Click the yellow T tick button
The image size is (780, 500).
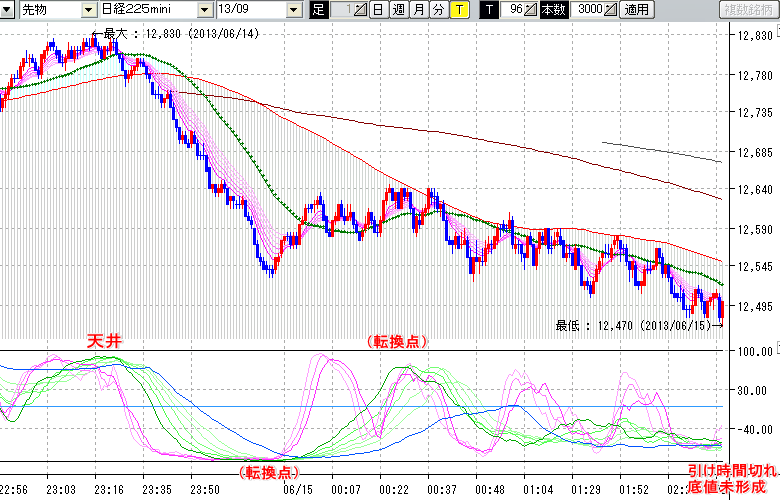click(459, 10)
